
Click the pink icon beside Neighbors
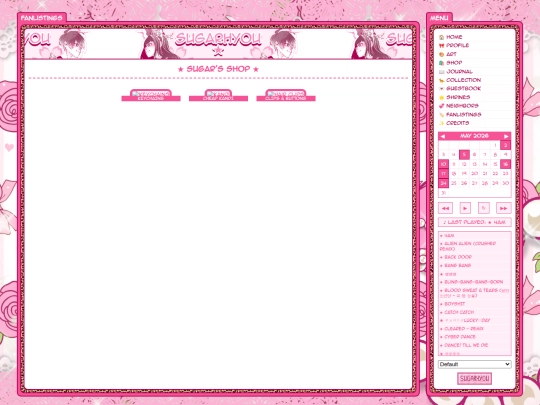(442, 106)
